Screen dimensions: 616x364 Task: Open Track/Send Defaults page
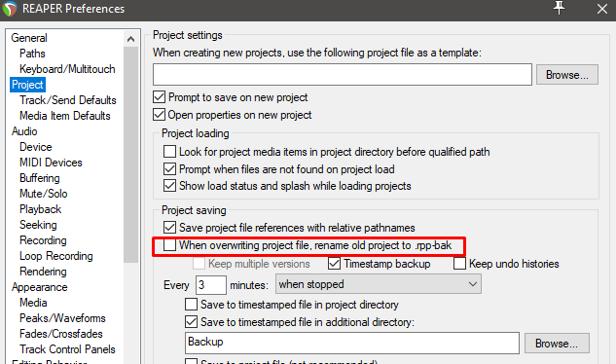pos(68,100)
